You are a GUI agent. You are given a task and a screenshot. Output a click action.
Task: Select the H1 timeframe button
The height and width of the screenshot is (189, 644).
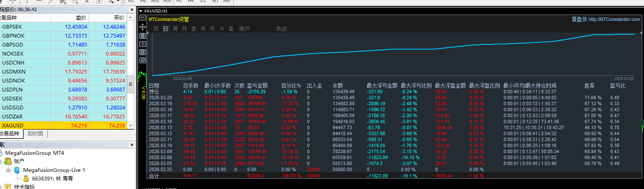[179, 1]
